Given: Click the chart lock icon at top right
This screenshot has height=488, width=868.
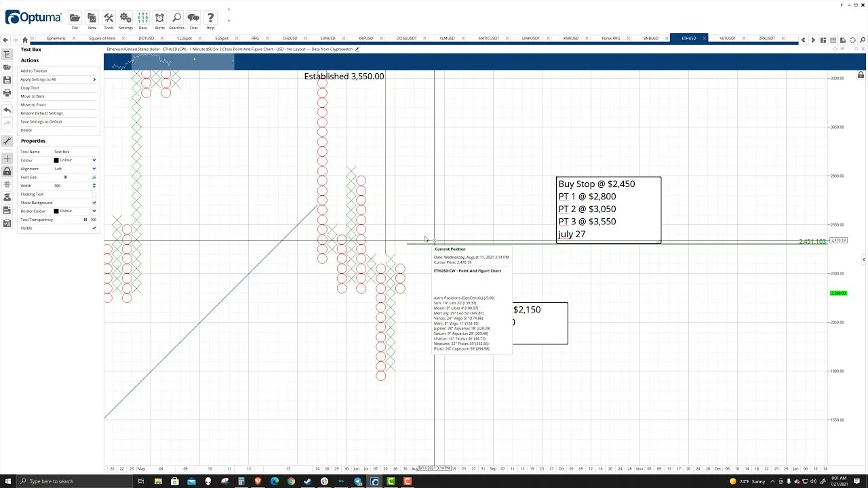Looking at the screenshot, I should coord(861,75).
